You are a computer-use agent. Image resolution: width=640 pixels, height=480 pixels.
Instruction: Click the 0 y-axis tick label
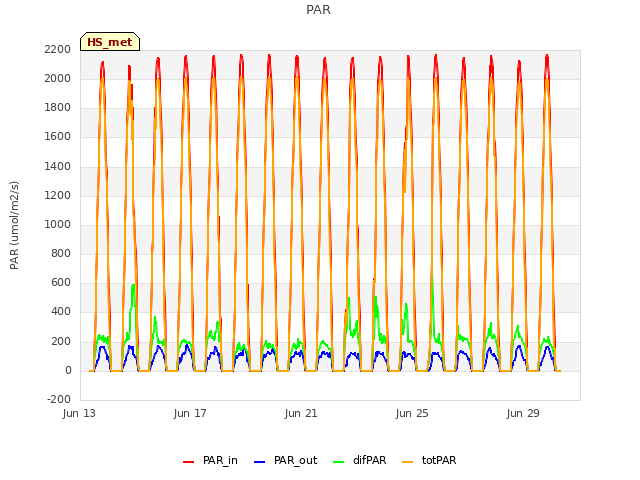point(68,371)
